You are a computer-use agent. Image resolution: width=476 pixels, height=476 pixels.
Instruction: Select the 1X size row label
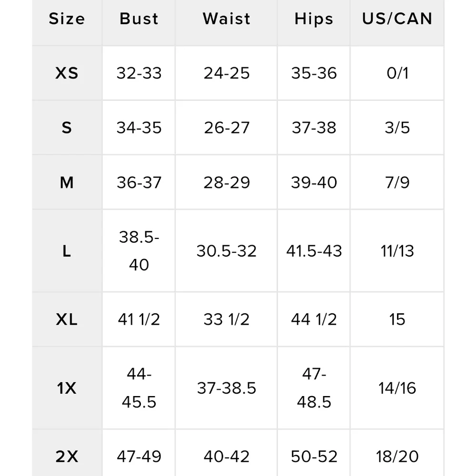67,388
